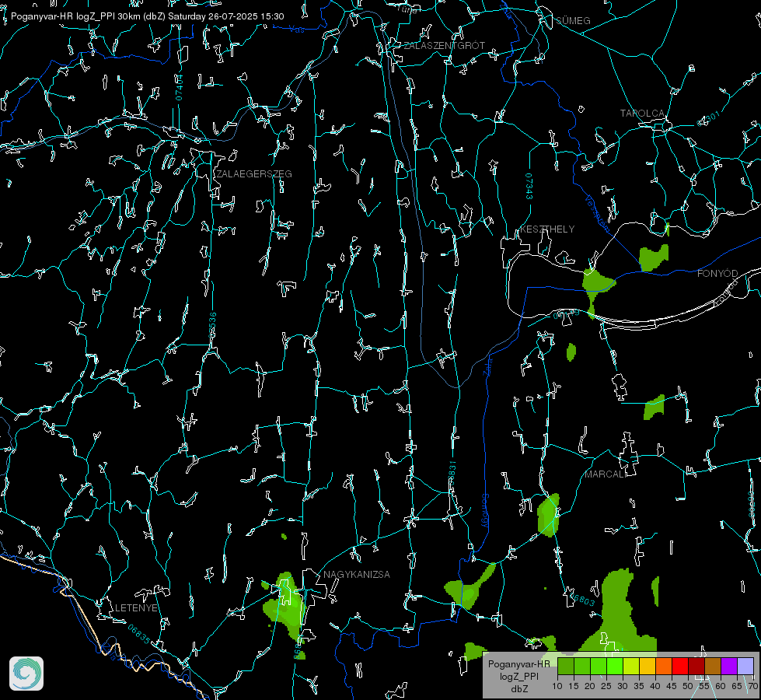This screenshot has height=700, width=761.
Task: Click the 50–55 dBZ dark red swatch
Action: [x=696, y=666]
